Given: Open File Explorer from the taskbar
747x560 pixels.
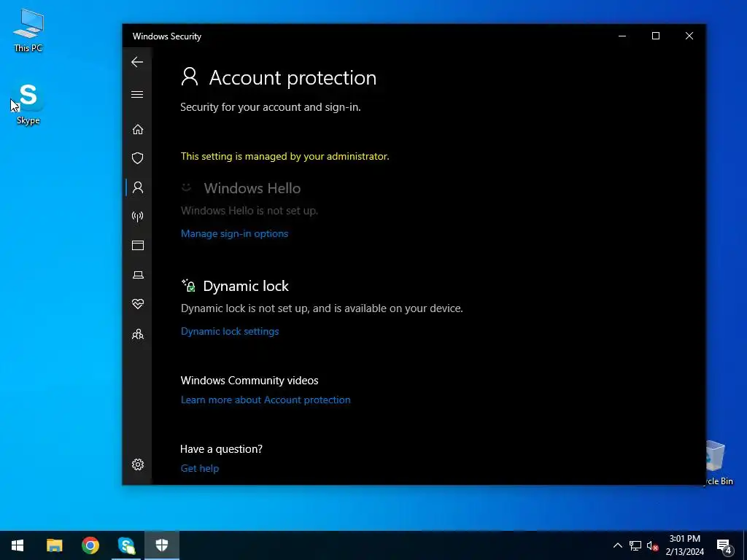Looking at the screenshot, I should pyautogui.click(x=54, y=545).
